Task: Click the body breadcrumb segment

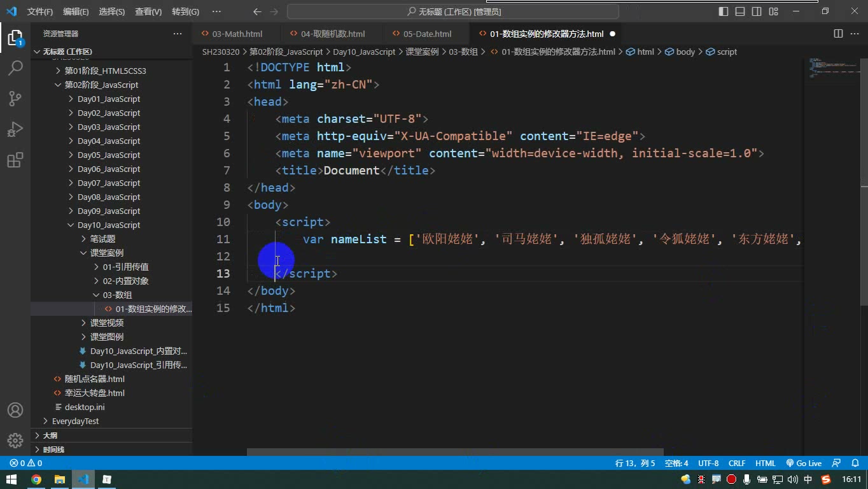Action: click(x=680, y=52)
